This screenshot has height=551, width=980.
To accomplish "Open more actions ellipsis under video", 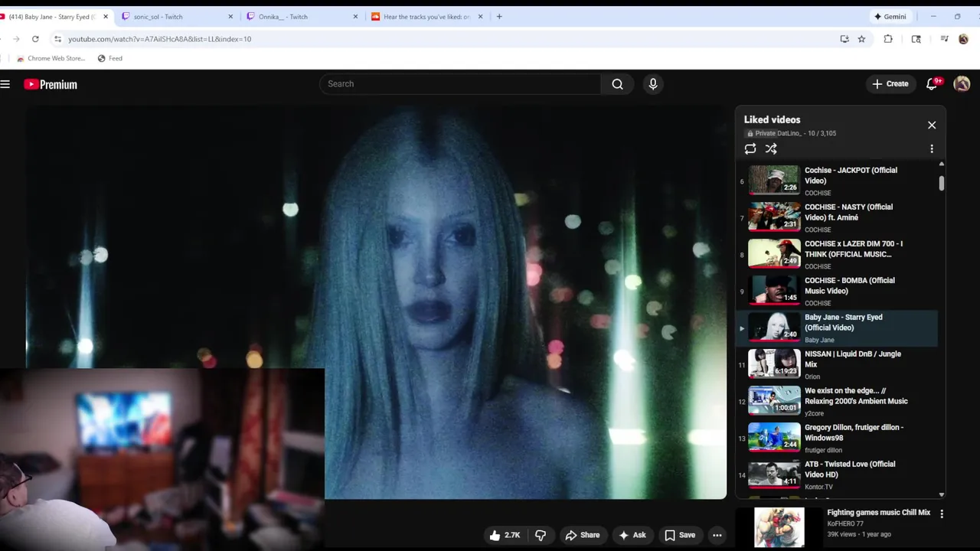I will pyautogui.click(x=717, y=535).
